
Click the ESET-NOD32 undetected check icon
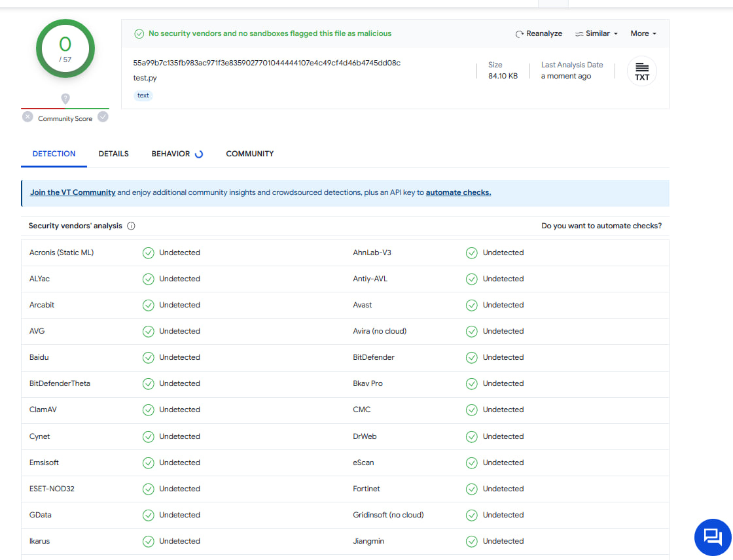pyautogui.click(x=148, y=489)
